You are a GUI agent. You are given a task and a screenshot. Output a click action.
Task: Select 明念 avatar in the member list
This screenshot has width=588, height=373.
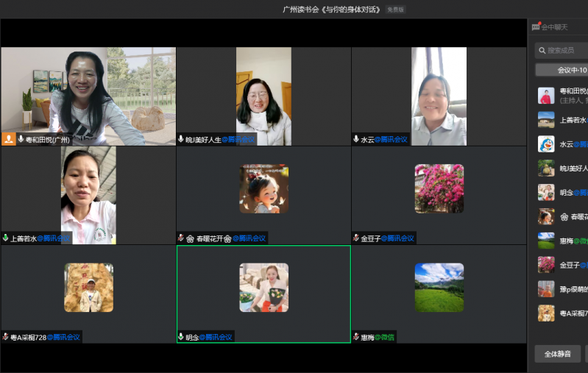coord(546,192)
